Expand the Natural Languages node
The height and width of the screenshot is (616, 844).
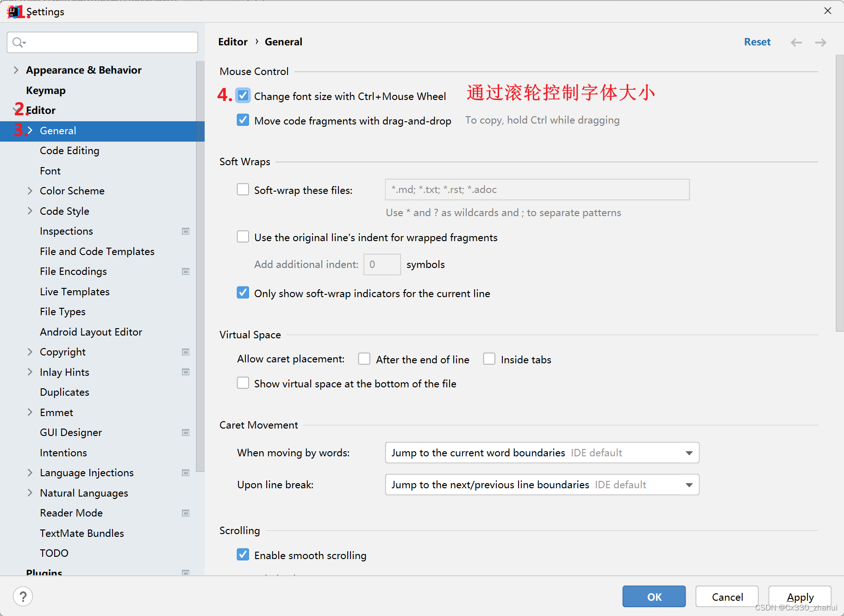(30, 492)
